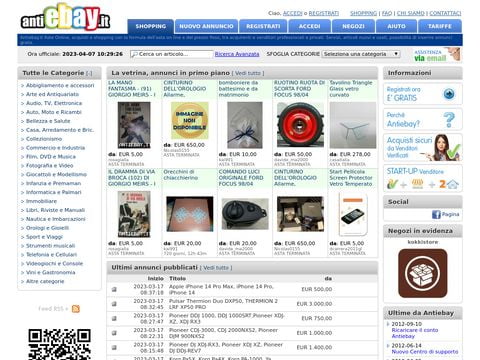
Task: Open the Orecchini di chiacchierino thumbnail
Action: click(189, 214)
